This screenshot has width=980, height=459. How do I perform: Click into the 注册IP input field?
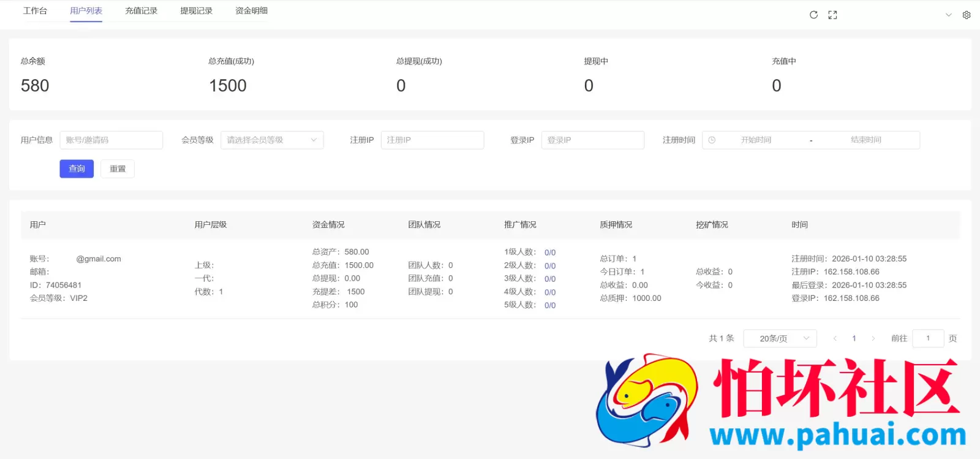click(432, 140)
